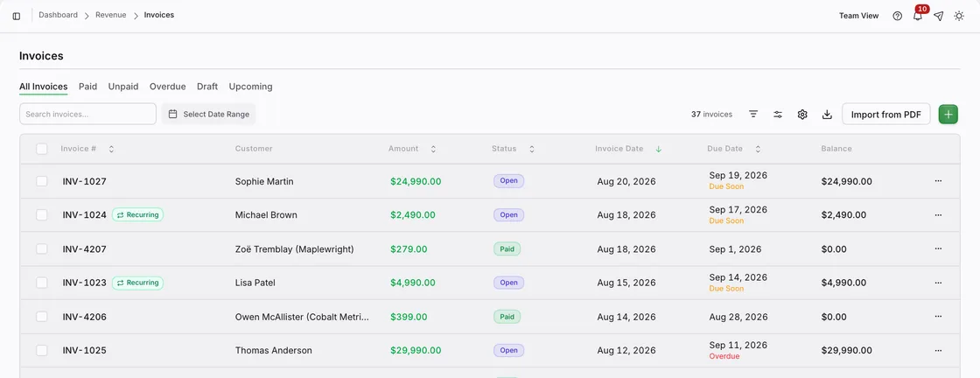Tick checkbox for INV-1024

tap(42, 215)
